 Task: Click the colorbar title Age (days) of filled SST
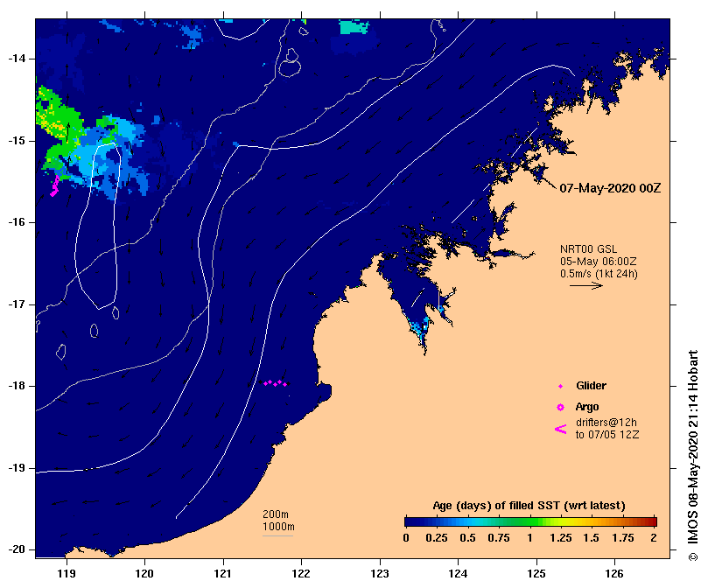tap(529, 506)
